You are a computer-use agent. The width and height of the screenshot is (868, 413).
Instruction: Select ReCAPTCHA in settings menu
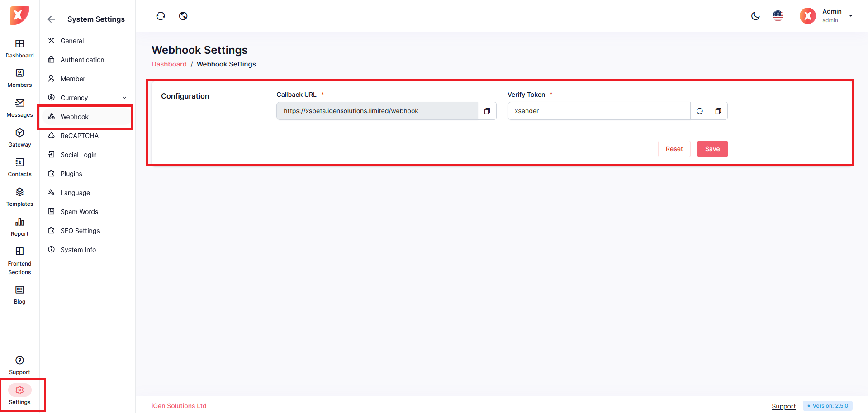pyautogui.click(x=80, y=136)
